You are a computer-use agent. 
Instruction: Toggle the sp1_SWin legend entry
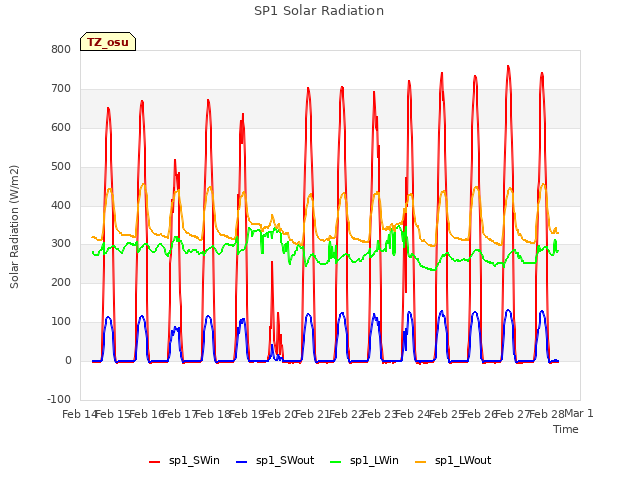(184, 460)
